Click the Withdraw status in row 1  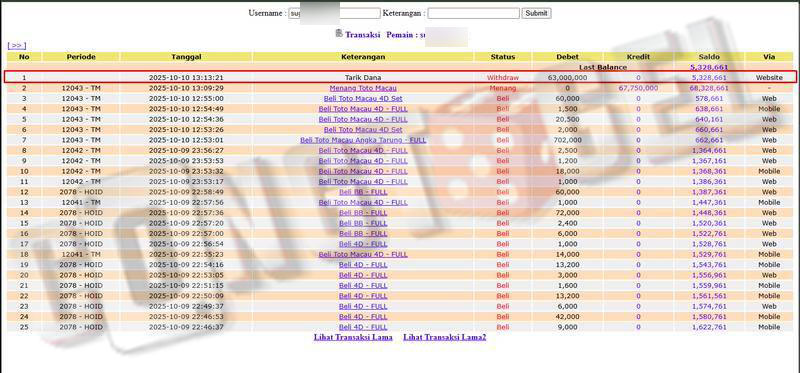pyautogui.click(x=503, y=78)
